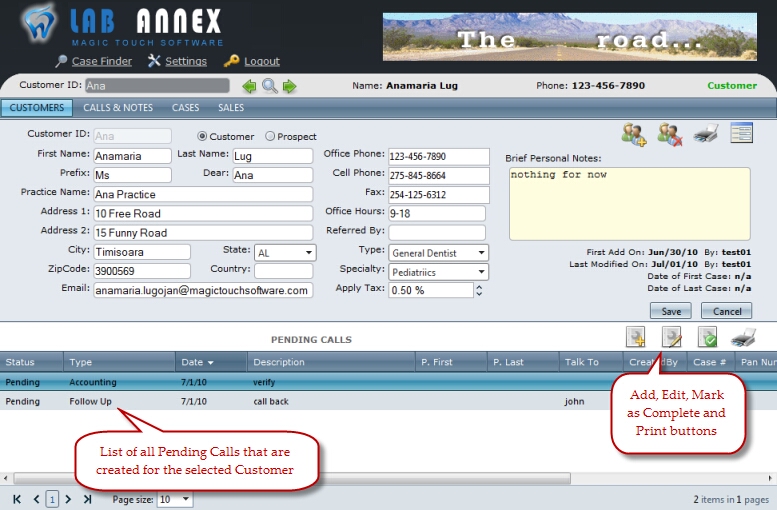Sort by the Date column header

coord(211,362)
